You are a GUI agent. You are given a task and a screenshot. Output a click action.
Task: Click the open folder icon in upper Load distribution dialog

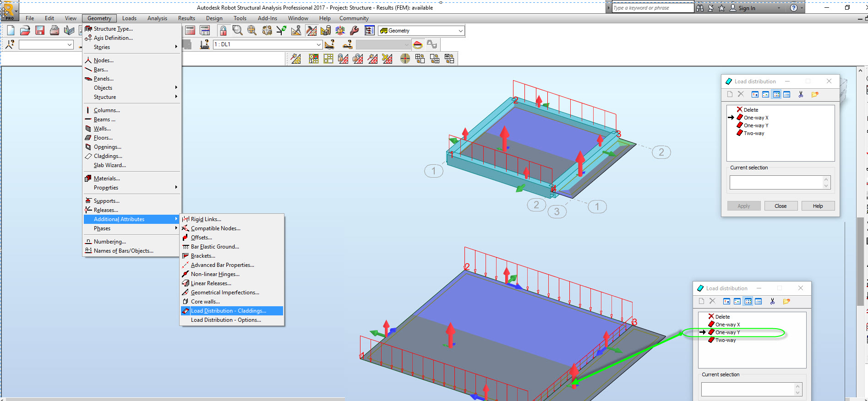click(x=814, y=94)
